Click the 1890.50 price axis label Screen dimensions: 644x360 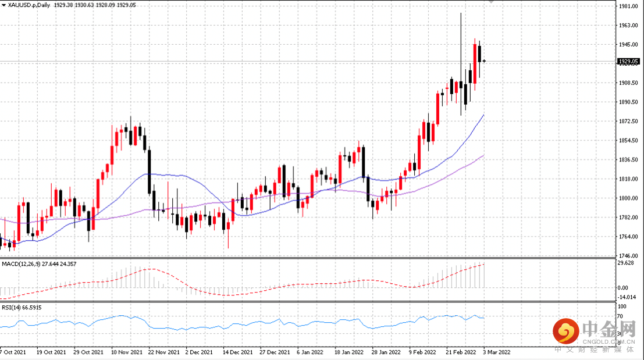(x=628, y=102)
